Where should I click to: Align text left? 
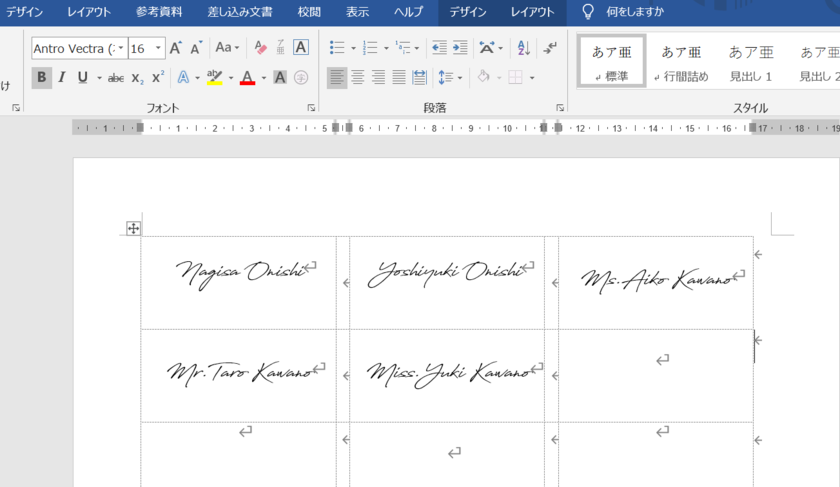pos(337,78)
